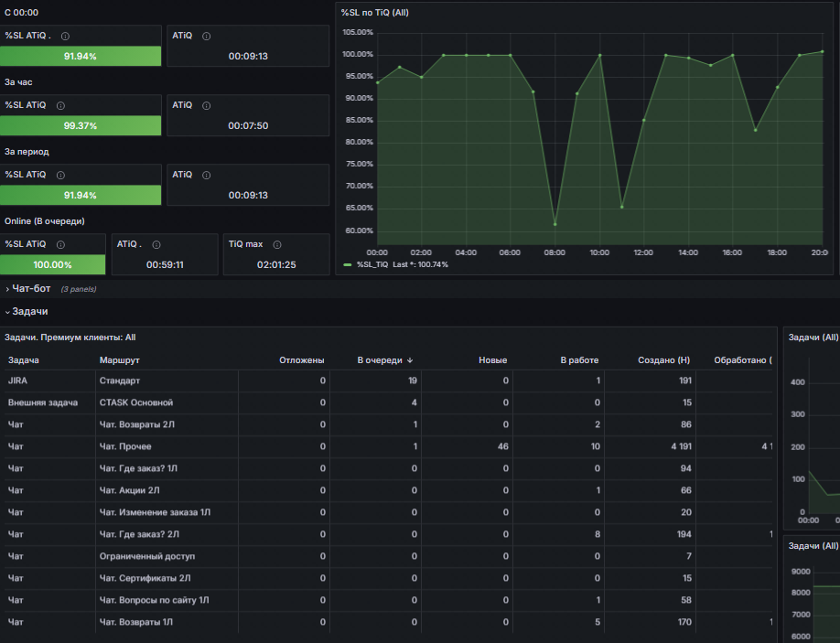
Task: Open Задачи. Премиум клиенты panel title
Action: 70,338
